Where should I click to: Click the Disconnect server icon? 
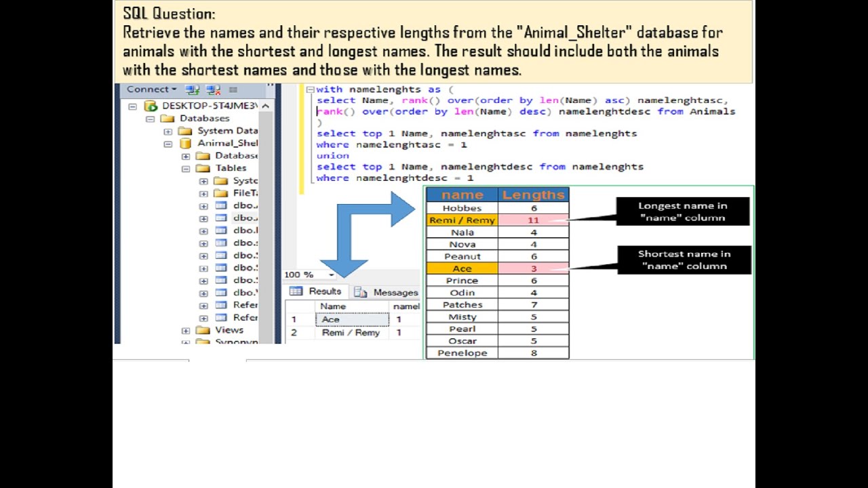[x=214, y=89]
